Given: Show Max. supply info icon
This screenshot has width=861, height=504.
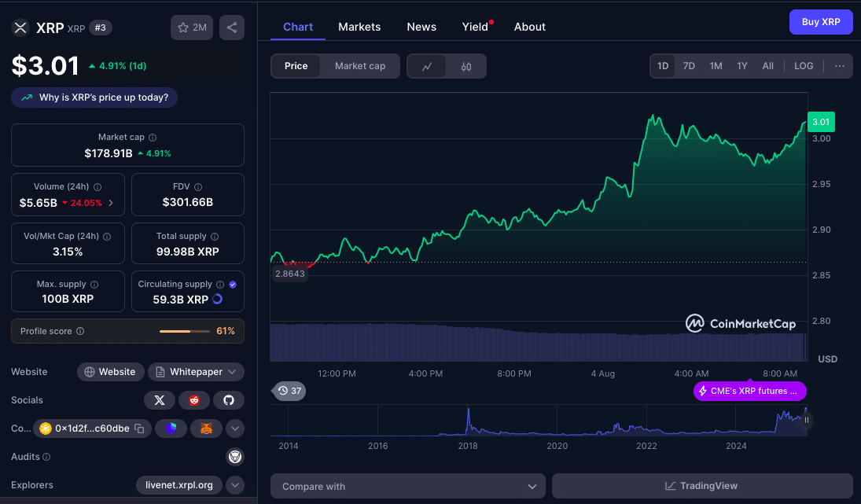Looking at the screenshot, I should click(94, 285).
